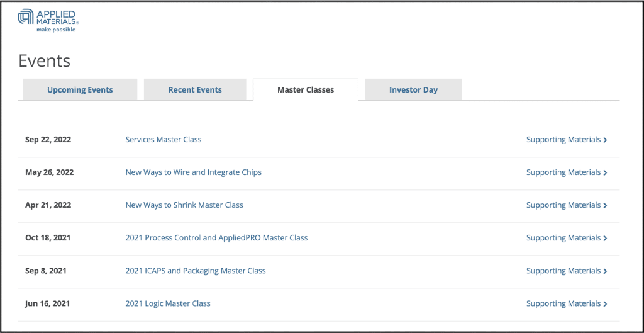Screen dimensions: 644x333
Task: Open 2021 ICAPS and Packaging Master Class
Action: (x=196, y=271)
